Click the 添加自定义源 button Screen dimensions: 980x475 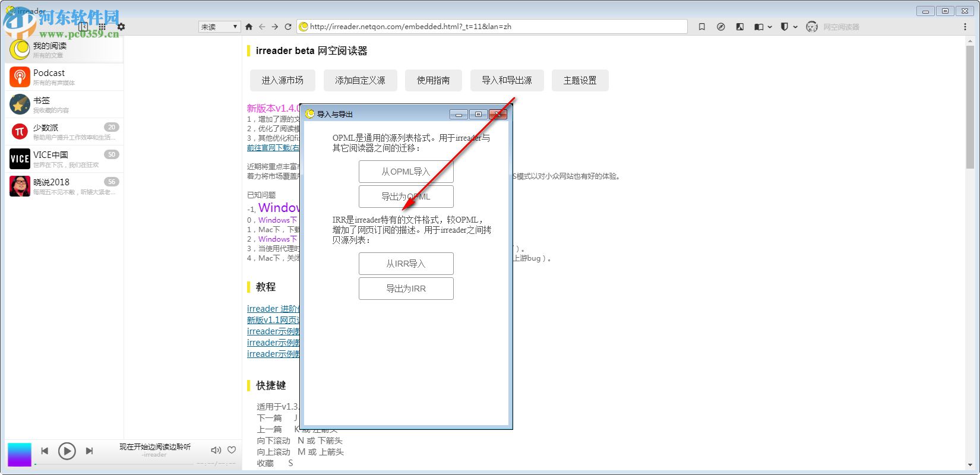(360, 80)
